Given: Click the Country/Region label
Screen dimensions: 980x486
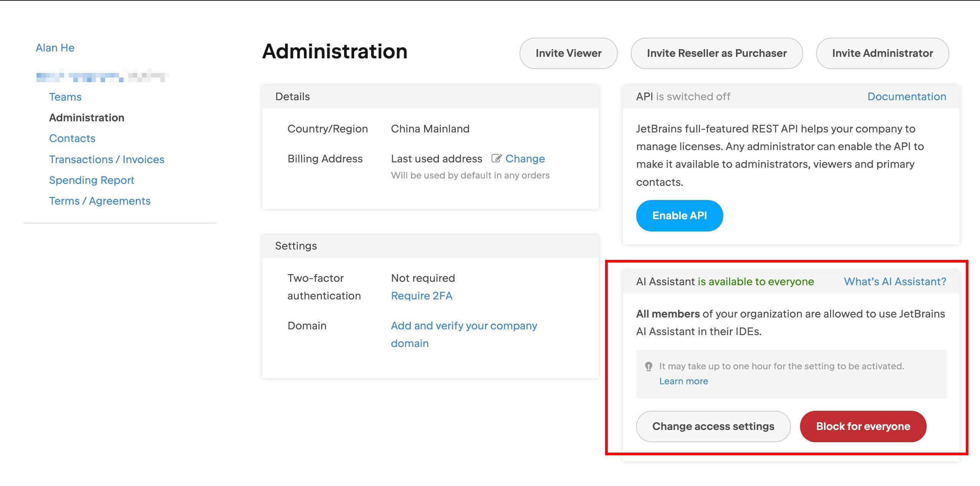Looking at the screenshot, I should [328, 129].
